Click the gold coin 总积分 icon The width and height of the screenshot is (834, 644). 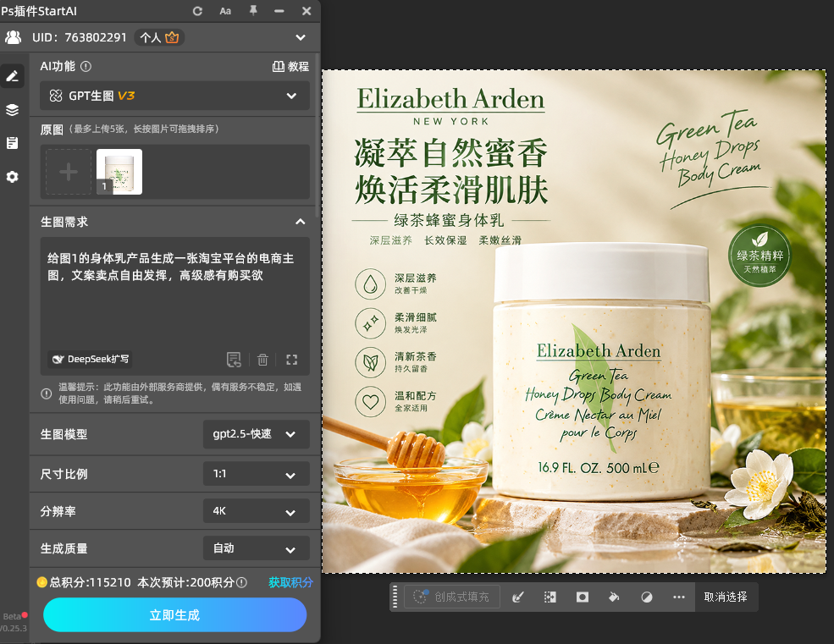41,582
